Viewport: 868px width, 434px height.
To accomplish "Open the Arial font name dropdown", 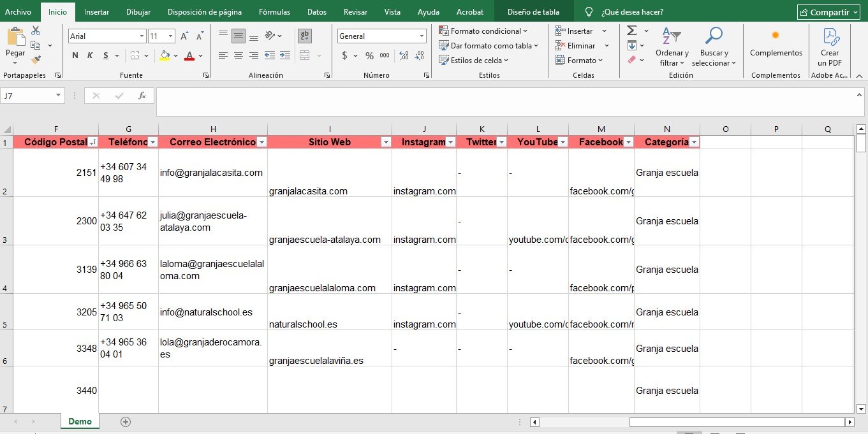I will 142,36.
